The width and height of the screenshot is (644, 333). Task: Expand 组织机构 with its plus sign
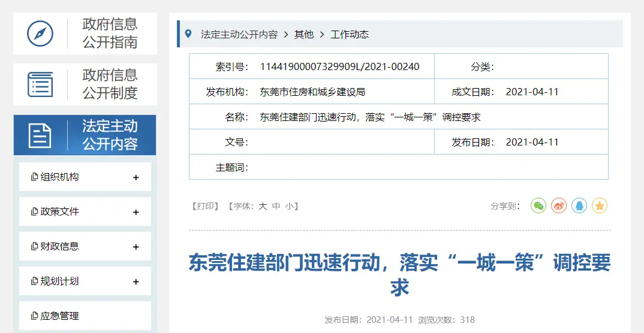point(136,177)
